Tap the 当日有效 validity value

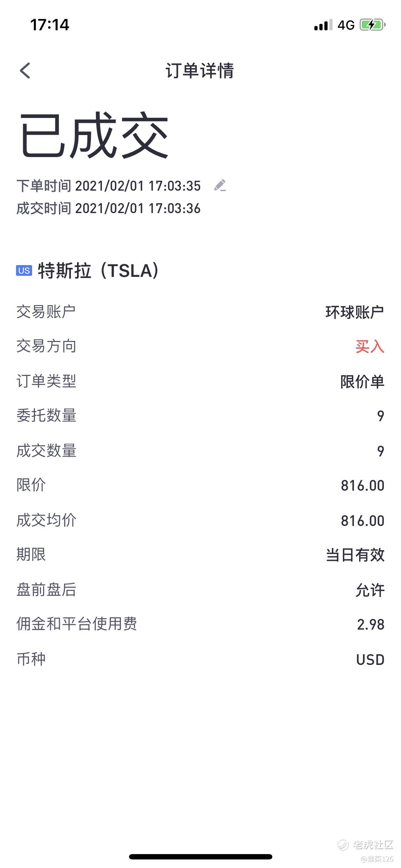355,555
